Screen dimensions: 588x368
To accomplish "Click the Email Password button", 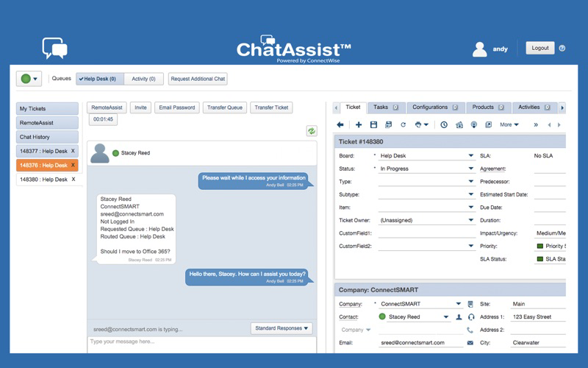I will pos(177,107).
